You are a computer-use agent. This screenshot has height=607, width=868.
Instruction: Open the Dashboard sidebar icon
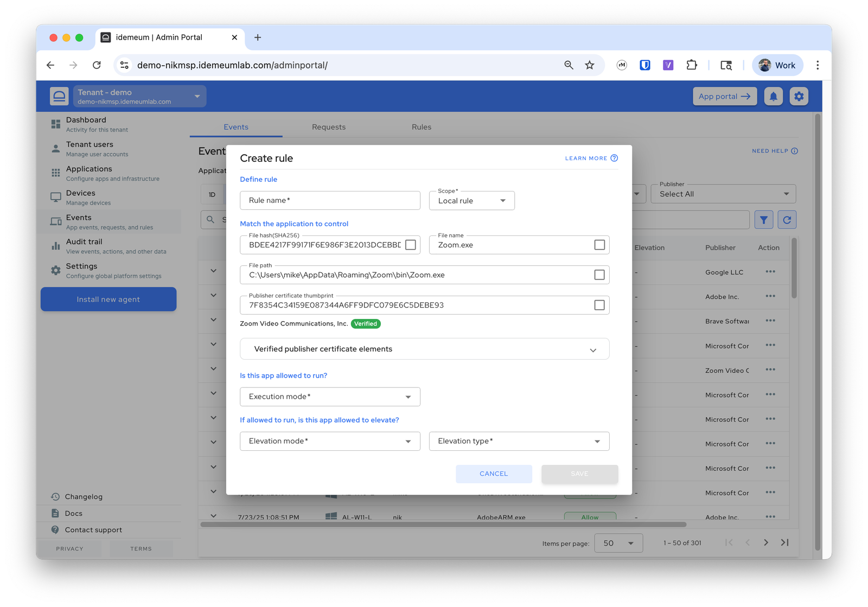55,124
